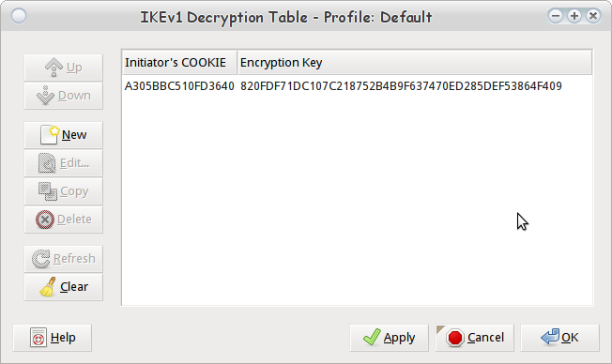The image size is (612, 364).
Task: Move entry up with Up button
Action: (64, 68)
